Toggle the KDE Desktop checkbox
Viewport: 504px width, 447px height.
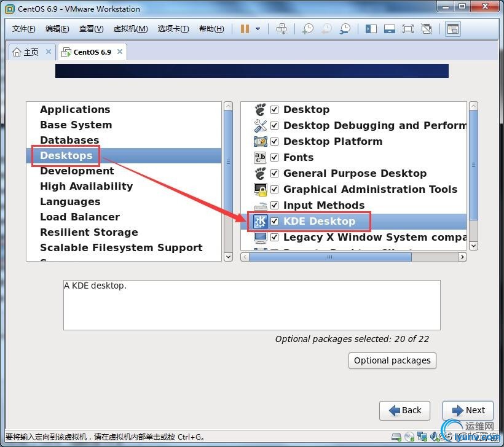click(x=274, y=221)
